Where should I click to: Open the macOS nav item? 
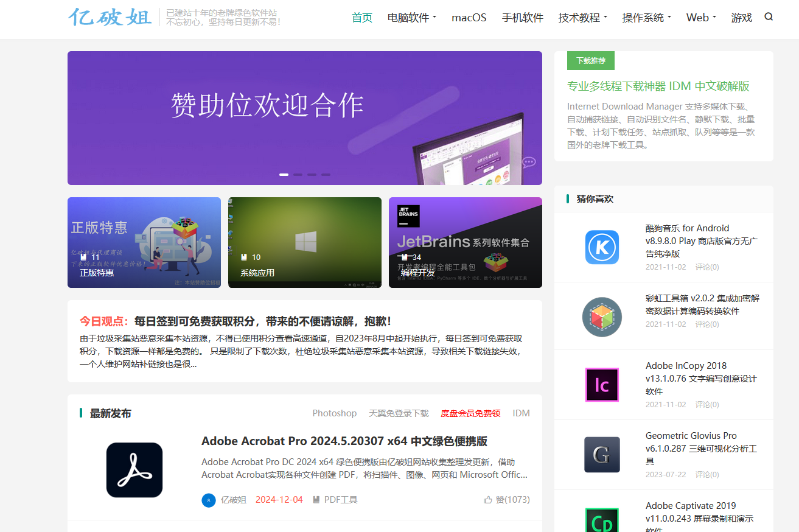coord(469,18)
